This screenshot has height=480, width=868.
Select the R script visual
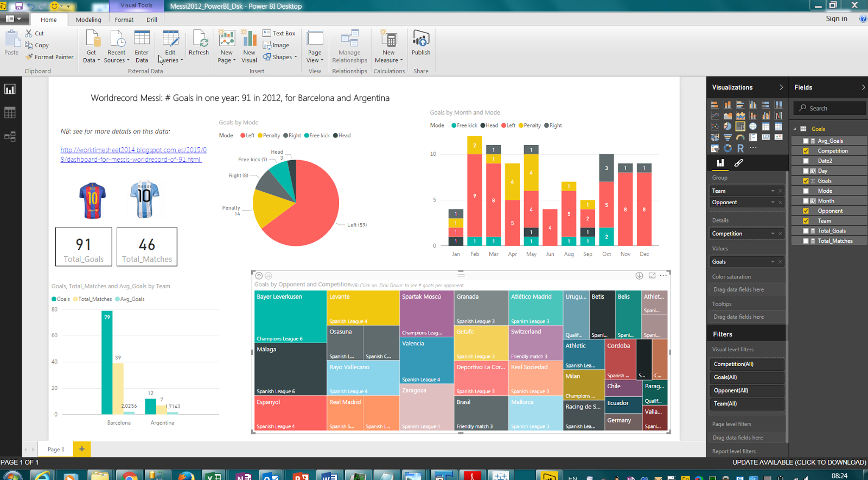tap(741, 148)
